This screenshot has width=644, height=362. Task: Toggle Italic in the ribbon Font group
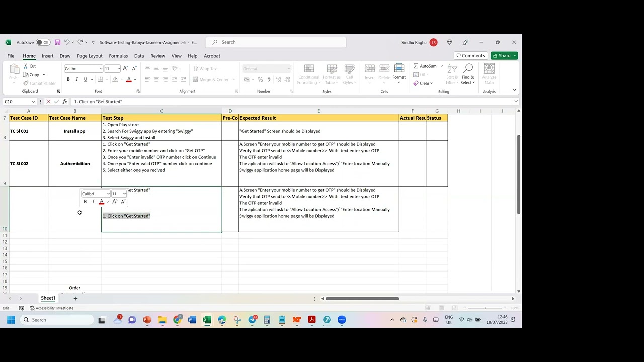click(x=76, y=79)
